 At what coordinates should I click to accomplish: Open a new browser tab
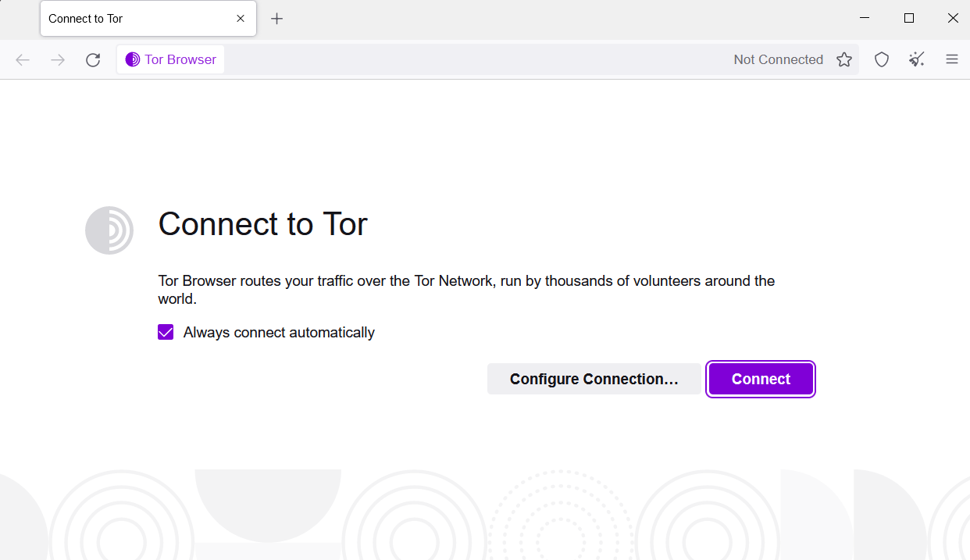(x=276, y=18)
